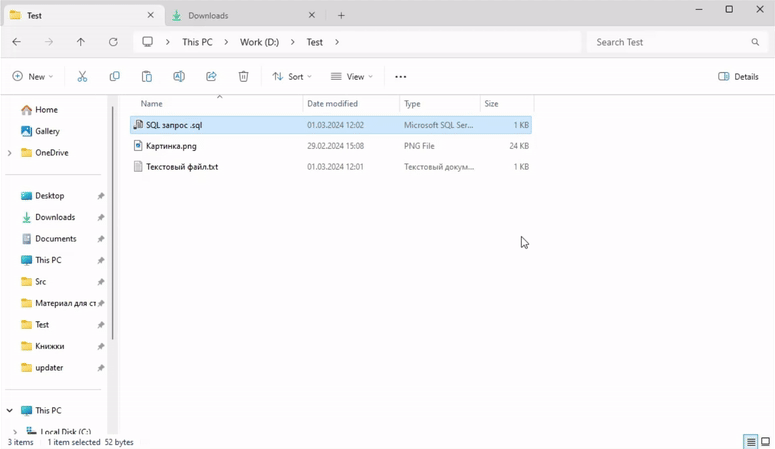Click the New button
The image size is (775, 449).
pos(33,77)
